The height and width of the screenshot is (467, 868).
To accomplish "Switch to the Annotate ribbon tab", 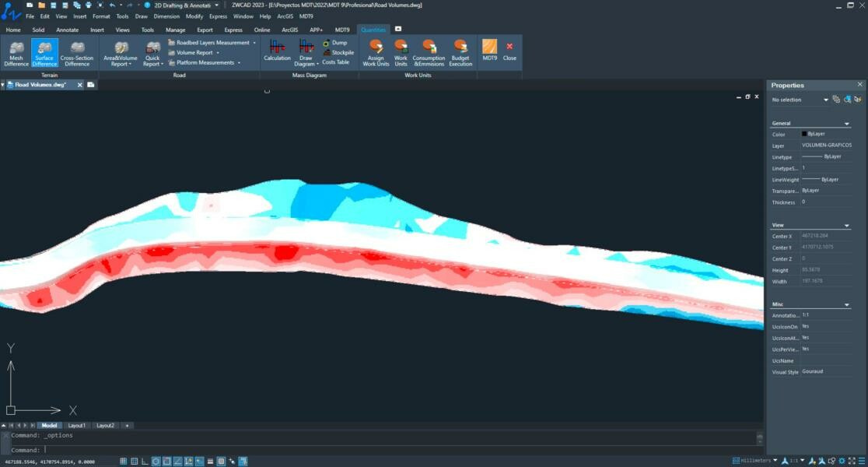I will coord(67,30).
